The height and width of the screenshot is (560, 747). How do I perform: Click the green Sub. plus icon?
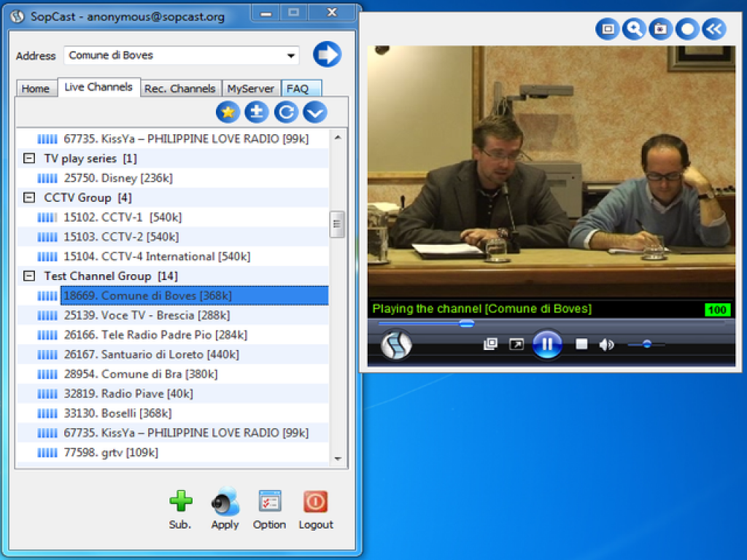pyautogui.click(x=181, y=501)
